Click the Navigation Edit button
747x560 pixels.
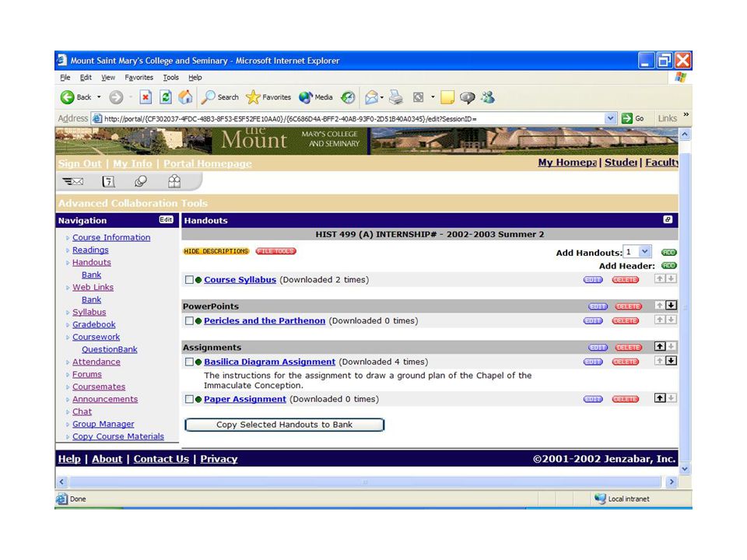pyautogui.click(x=166, y=219)
